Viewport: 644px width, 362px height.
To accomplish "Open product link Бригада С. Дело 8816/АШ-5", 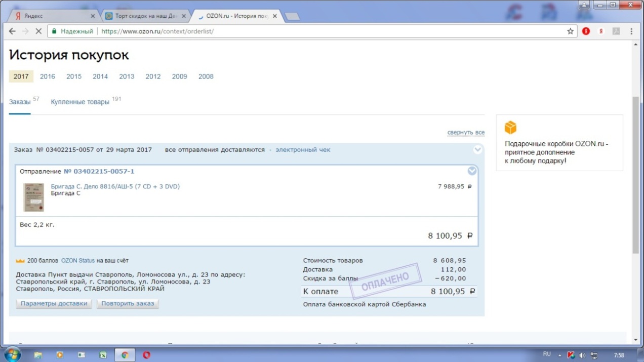I will pyautogui.click(x=115, y=186).
